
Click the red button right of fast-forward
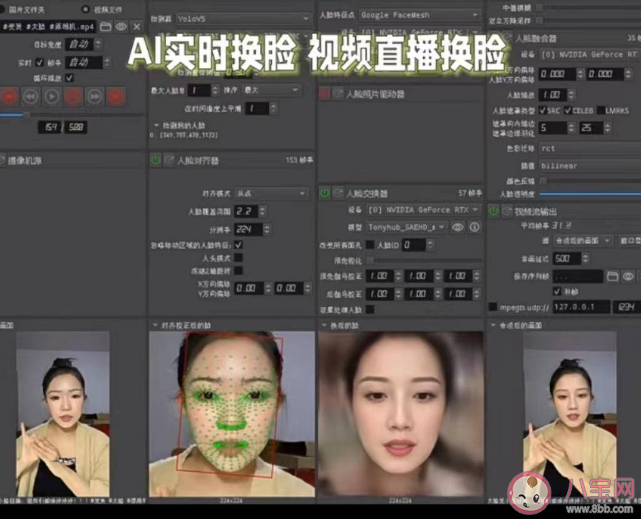pos(116,96)
